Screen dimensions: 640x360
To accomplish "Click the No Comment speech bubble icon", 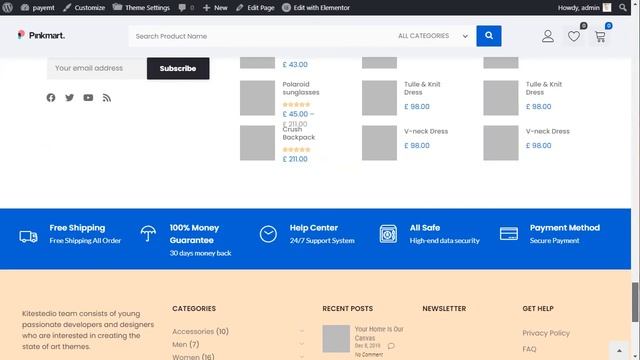I will click(391, 346).
